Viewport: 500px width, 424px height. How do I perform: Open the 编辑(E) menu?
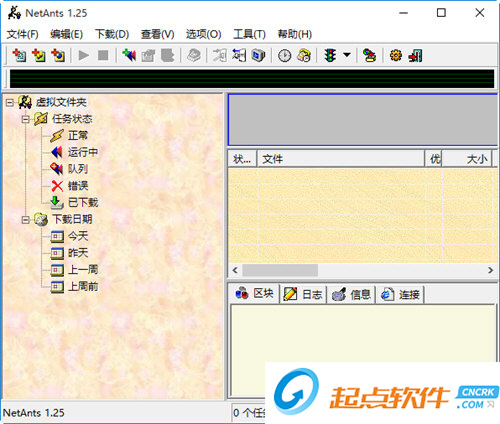(x=66, y=34)
